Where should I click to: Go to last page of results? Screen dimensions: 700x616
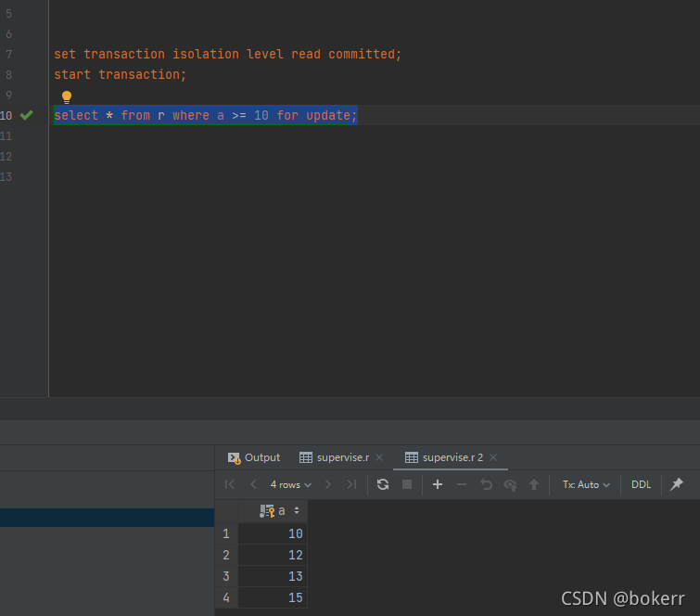click(351, 484)
